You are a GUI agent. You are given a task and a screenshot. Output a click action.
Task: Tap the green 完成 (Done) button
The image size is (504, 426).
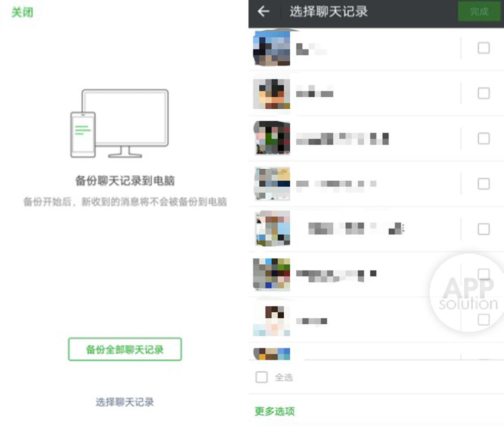point(478,12)
